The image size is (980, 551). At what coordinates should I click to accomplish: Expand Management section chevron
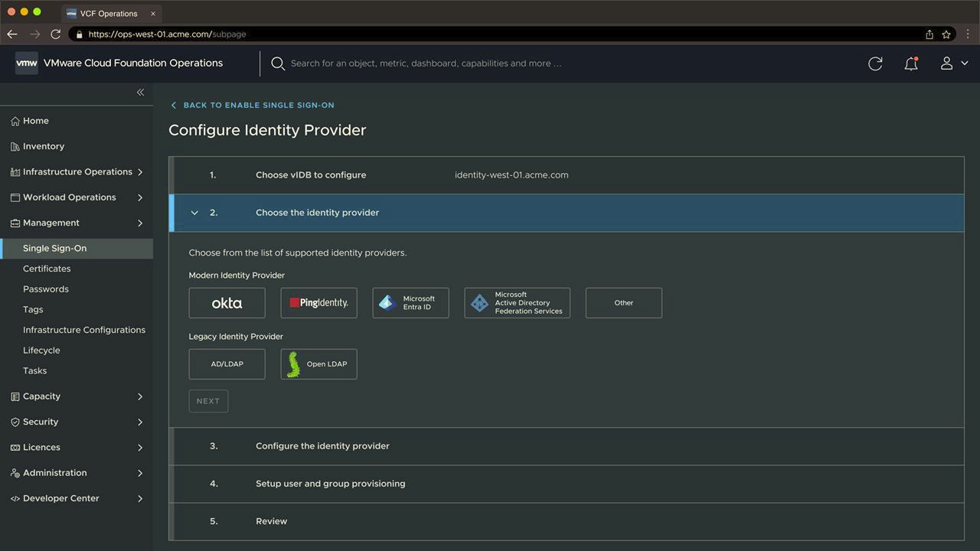click(140, 223)
